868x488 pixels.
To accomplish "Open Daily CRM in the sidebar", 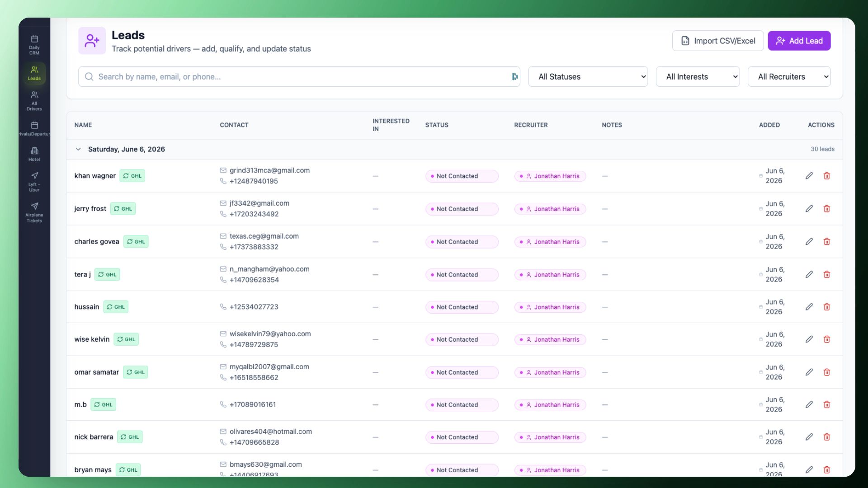I will point(34,45).
